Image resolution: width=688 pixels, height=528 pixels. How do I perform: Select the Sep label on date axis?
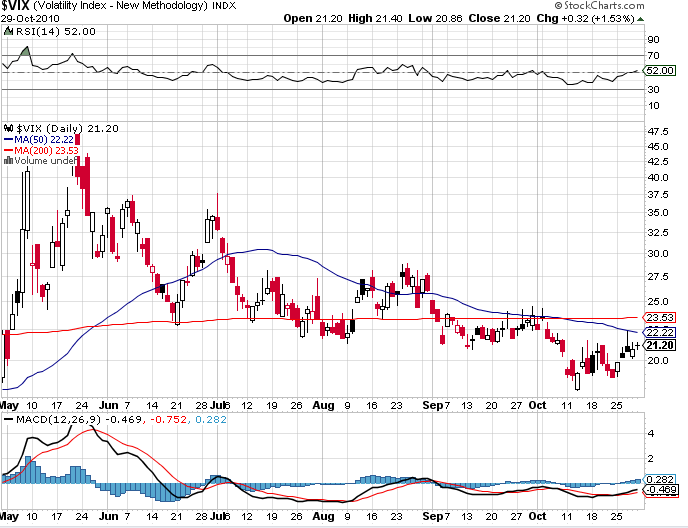click(x=429, y=405)
